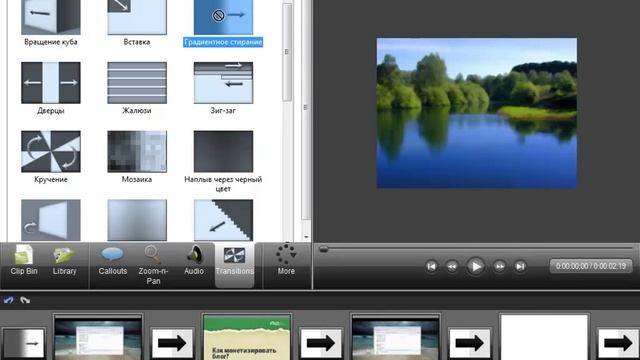Select Наплыв через черный цвет transition
Screen dimensions: 640x360
tap(223, 151)
